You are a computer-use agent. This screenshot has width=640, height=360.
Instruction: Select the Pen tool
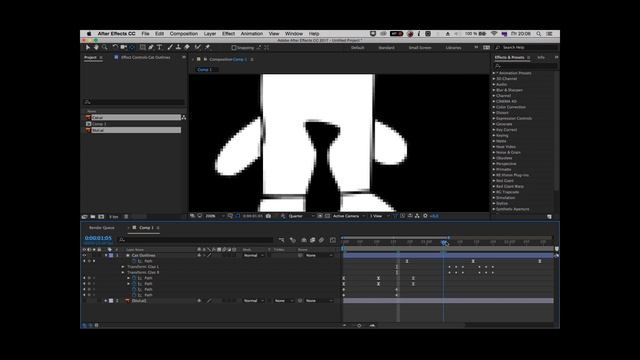[x=151, y=48]
